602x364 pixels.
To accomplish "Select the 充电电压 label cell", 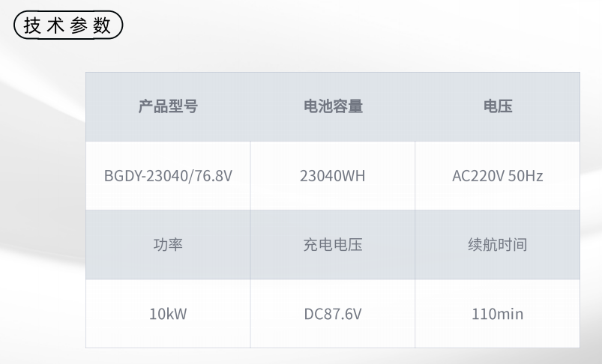I will point(333,244).
